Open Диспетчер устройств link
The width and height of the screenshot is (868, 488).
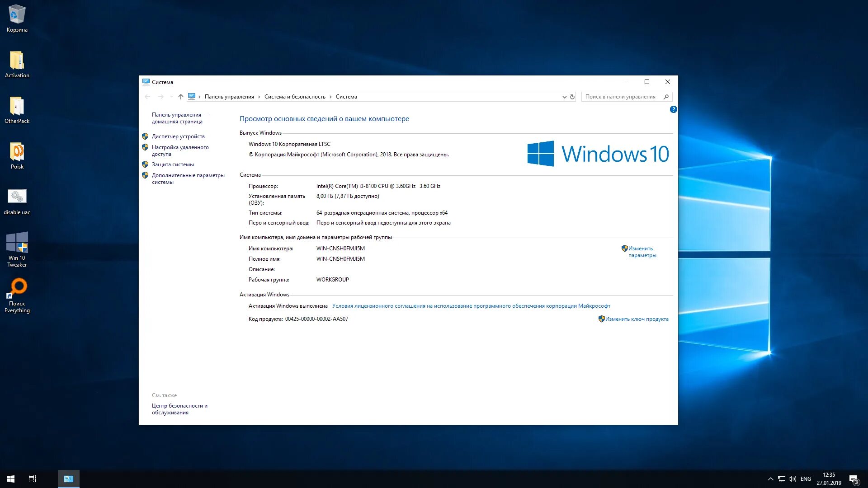click(x=178, y=136)
